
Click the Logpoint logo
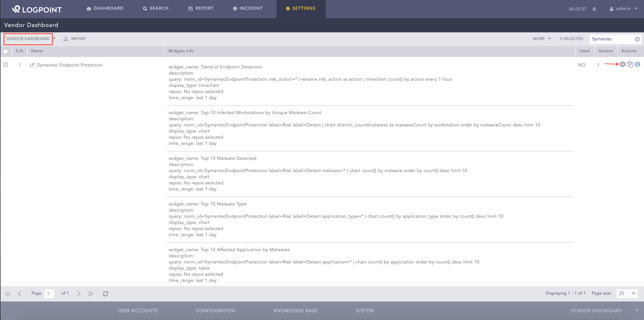point(36,9)
